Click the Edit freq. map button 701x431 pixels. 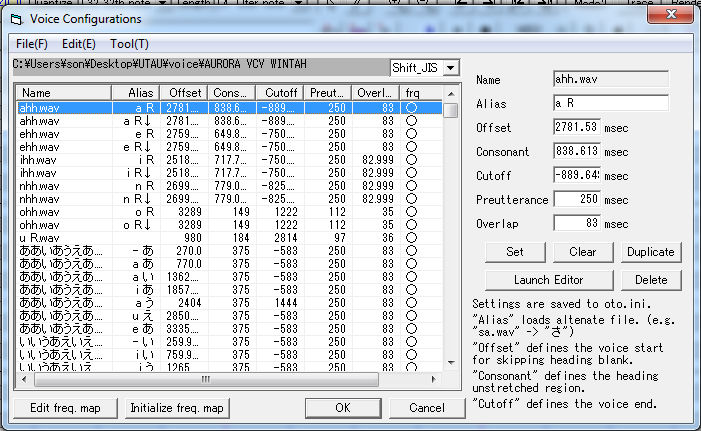pos(66,408)
